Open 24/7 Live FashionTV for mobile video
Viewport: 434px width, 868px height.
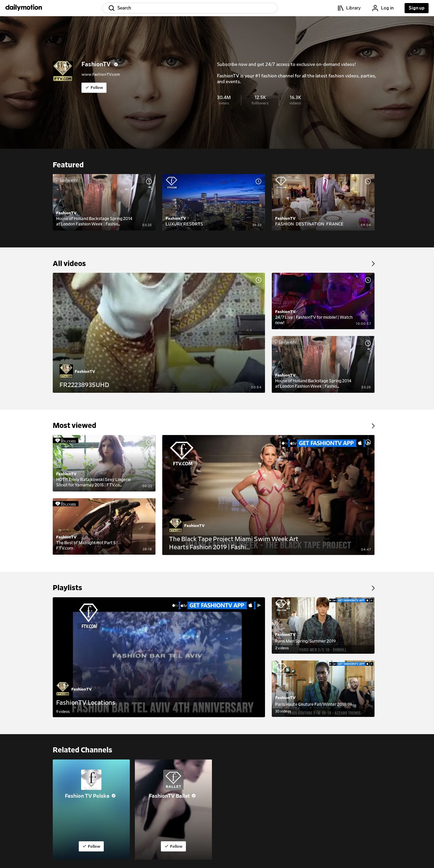[323, 301]
